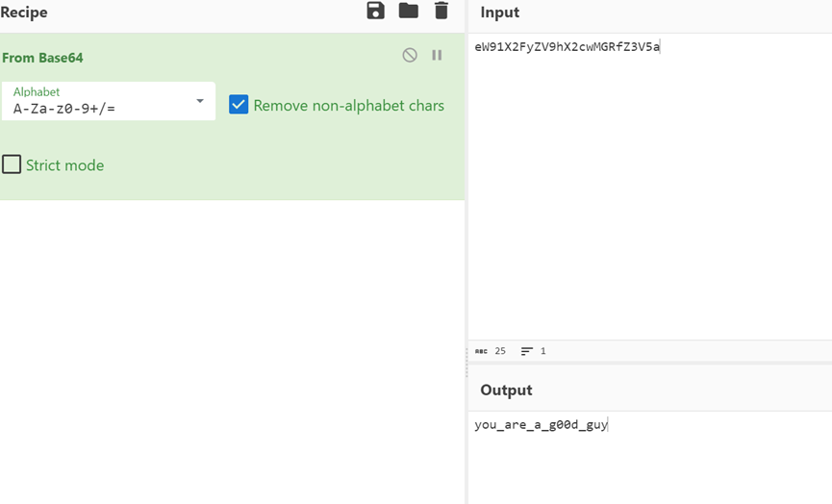
Task: Select the From Base64 operation title
Action: pos(42,58)
